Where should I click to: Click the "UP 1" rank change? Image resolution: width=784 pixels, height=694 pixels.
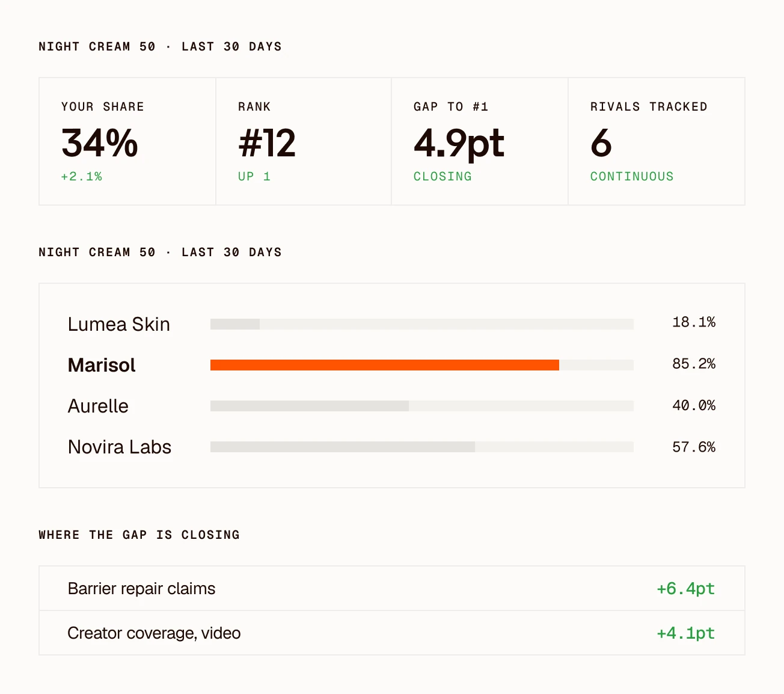point(254,176)
